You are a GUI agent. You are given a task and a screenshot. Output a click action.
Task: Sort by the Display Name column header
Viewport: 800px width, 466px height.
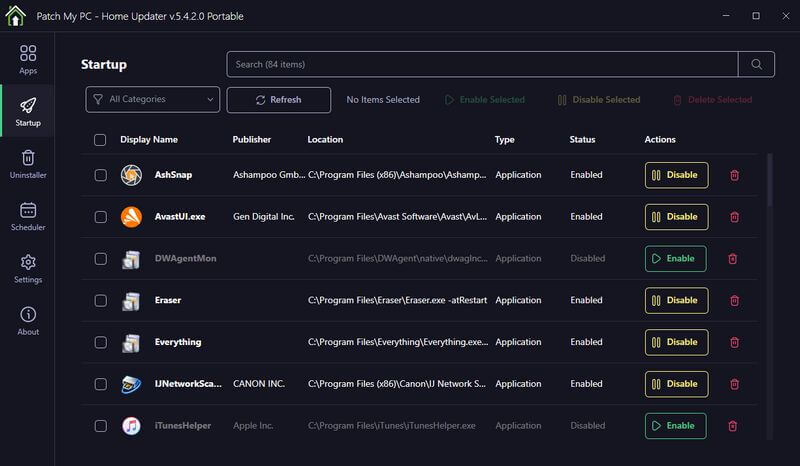click(x=149, y=140)
